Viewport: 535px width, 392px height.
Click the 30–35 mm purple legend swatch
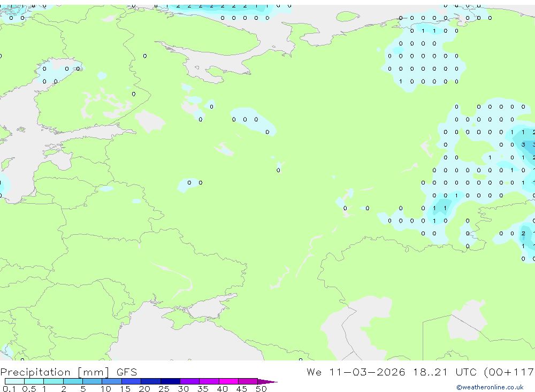point(190,381)
